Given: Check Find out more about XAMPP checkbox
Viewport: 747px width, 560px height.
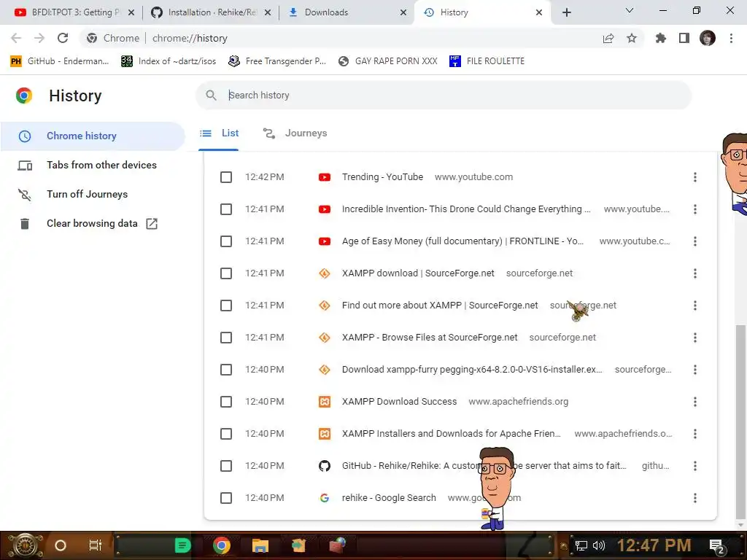Looking at the screenshot, I should 226,306.
